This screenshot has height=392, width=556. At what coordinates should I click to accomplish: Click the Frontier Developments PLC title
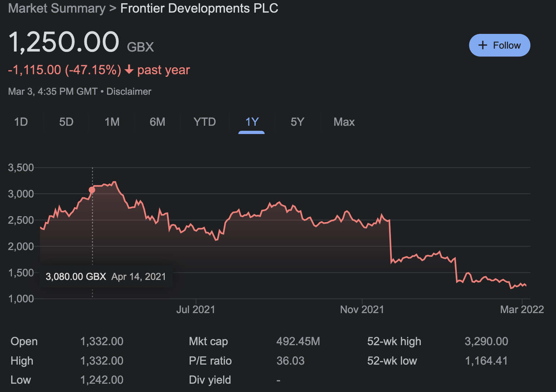point(199,8)
